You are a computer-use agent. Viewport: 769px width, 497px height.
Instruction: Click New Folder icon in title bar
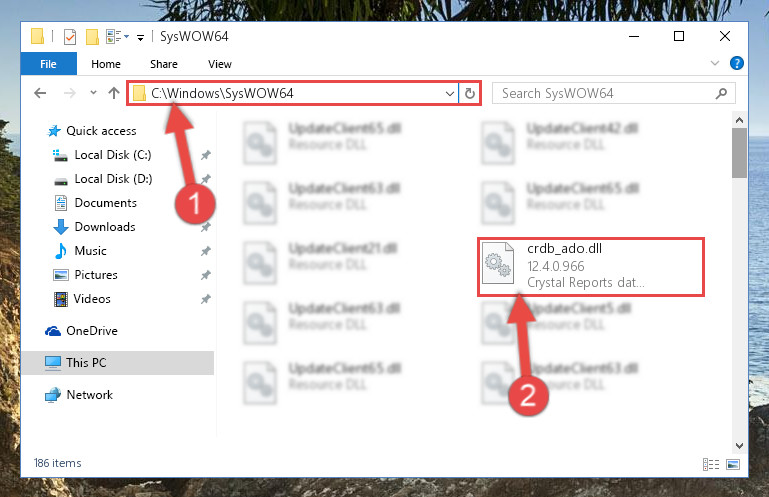(92, 37)
